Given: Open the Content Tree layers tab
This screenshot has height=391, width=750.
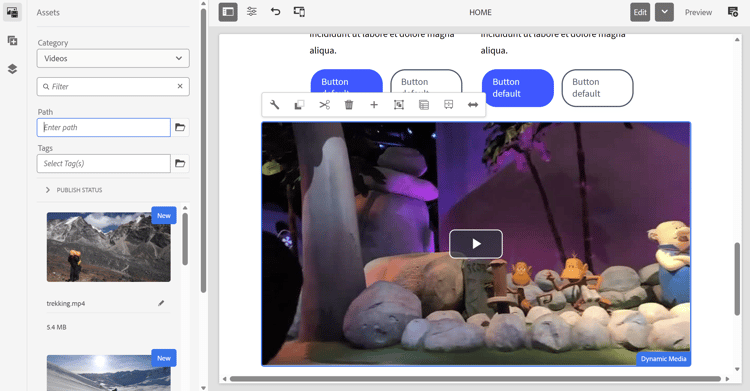Looking at the screenshot, I should (12, 69).
